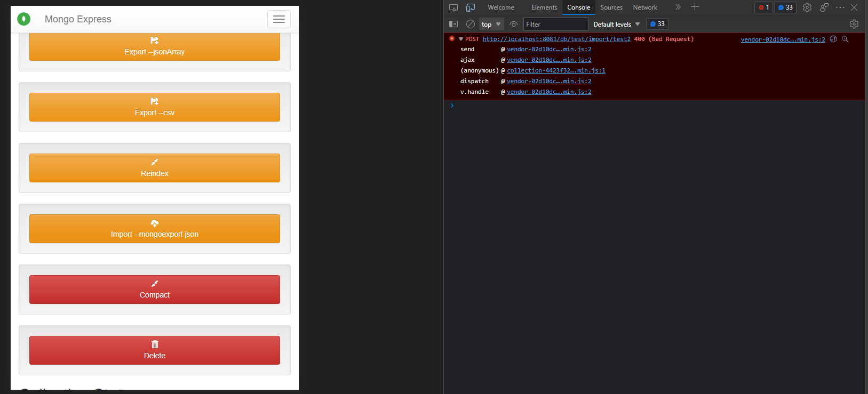Click the '400 (Bad Request)' error text
Screen dimensions: 868x394
[664, 39]
